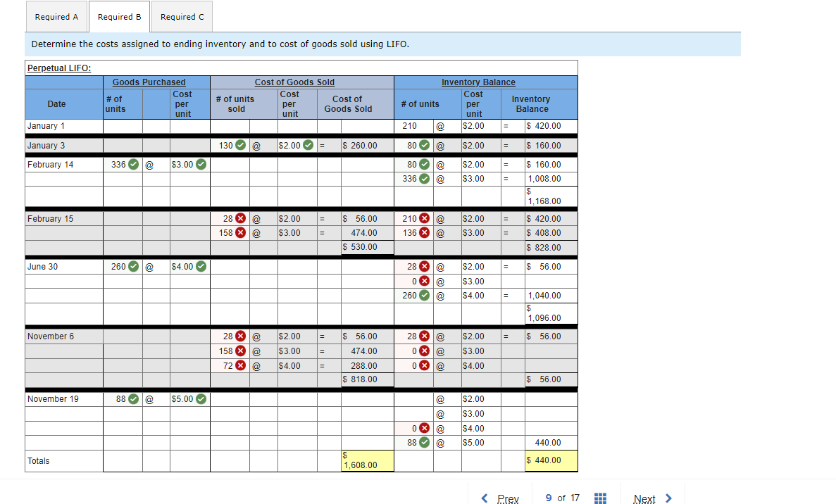Click the $1,168.00 February 14 inventory subtotal
Screen dimensions: 836x504
pos(551,196)
